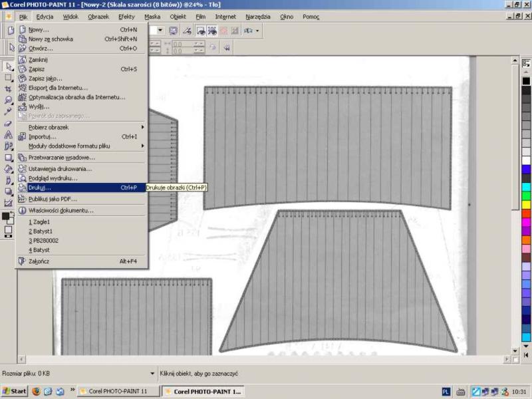The width and height of the screenshot is (532, 399).
Task: Choose Zapisz jako... in the menu
Action: pos(81,78)
